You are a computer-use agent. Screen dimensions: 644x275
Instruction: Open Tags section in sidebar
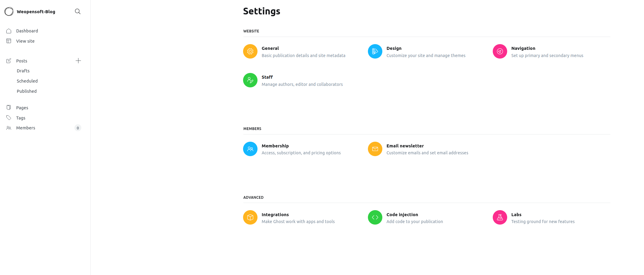tap(21, 118)
